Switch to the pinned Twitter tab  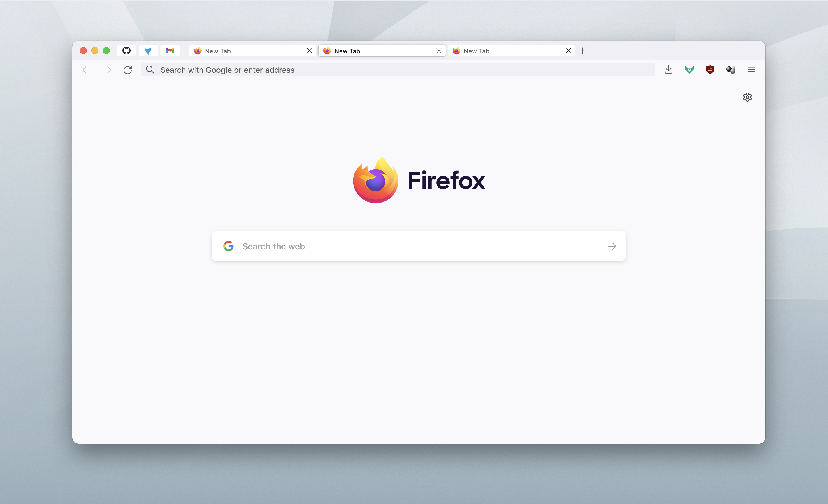tap(148, 51)
